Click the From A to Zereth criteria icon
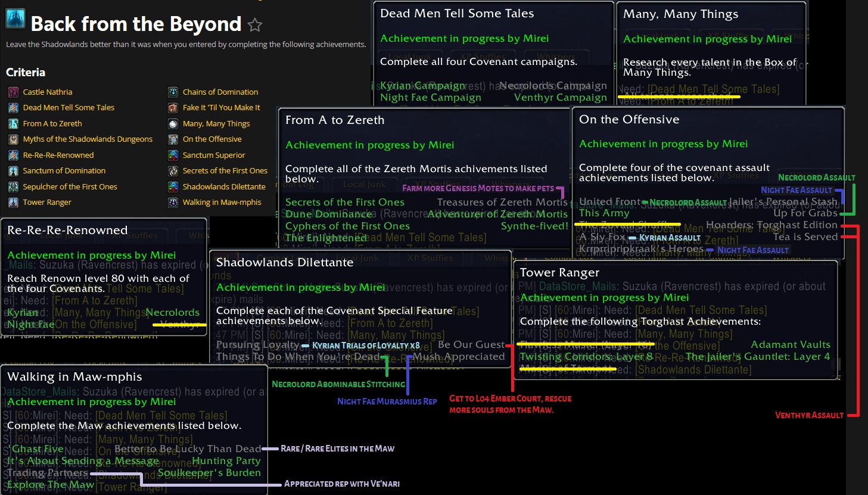 click(13, 124)
